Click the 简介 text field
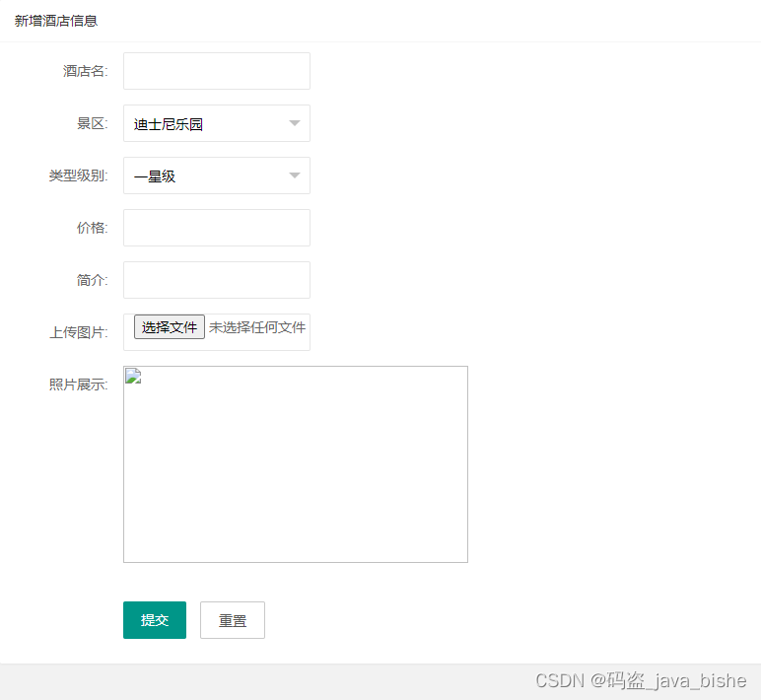Viewport: 761px width, 700px height. pos(217,280)
